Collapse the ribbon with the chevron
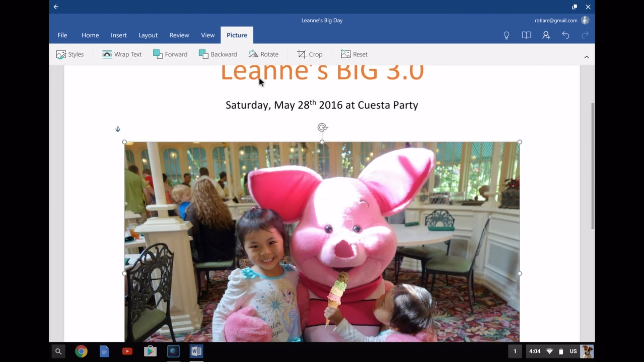This screenshot has height=362, width=644. [x=587, y=57]
